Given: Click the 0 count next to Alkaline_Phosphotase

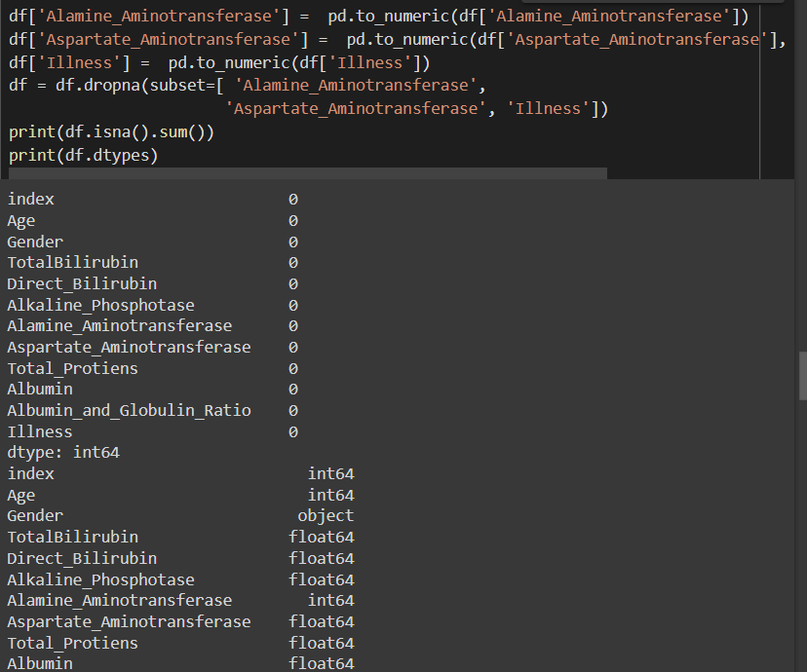Looking at the screenshot, I should (292, 306).
